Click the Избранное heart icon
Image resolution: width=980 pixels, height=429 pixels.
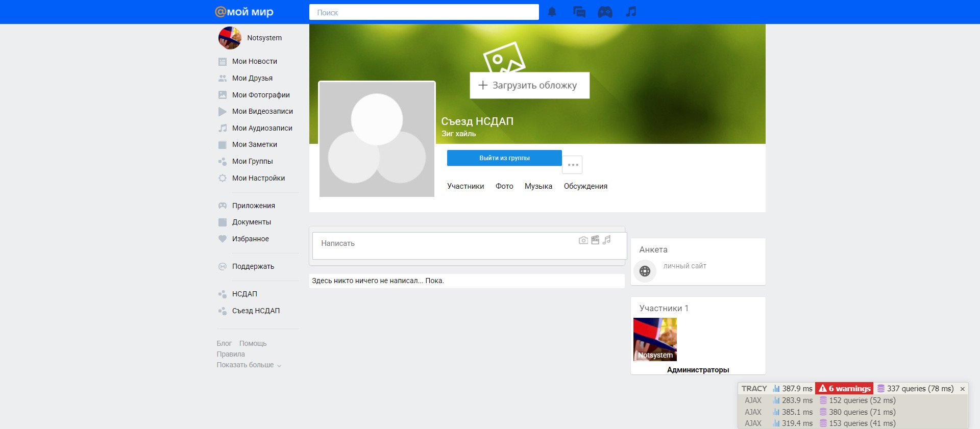223,239
